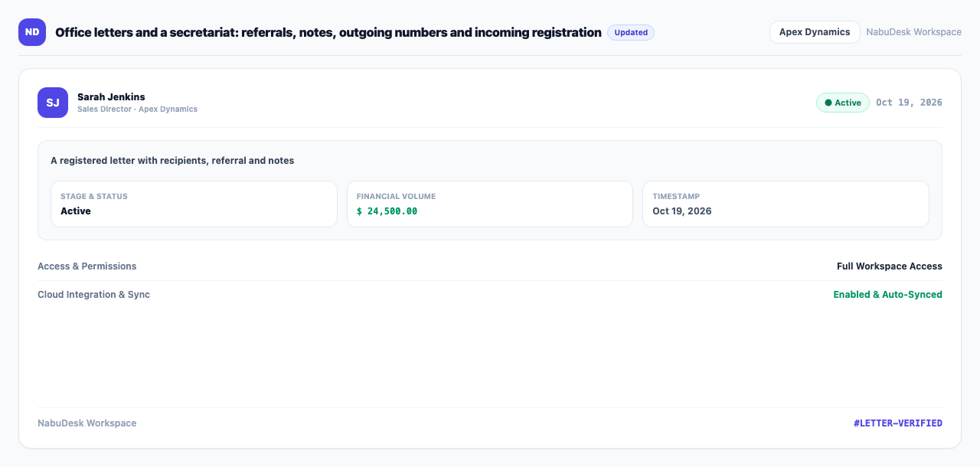The height and width of the screenshot is (467, 980).
Task: Click the Enabled & Auto-Synced status
Action: pyautogui.click(x=887, y=295)
